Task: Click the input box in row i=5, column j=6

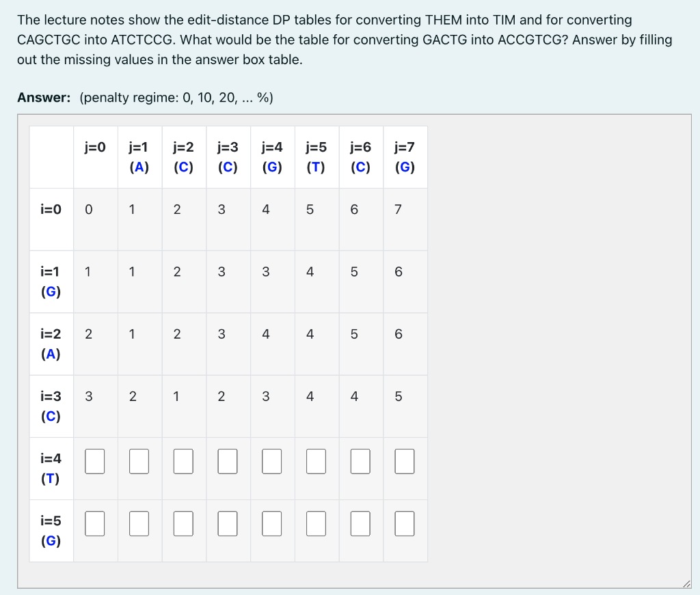Action: pyautogui.click(x=360, y=523)
